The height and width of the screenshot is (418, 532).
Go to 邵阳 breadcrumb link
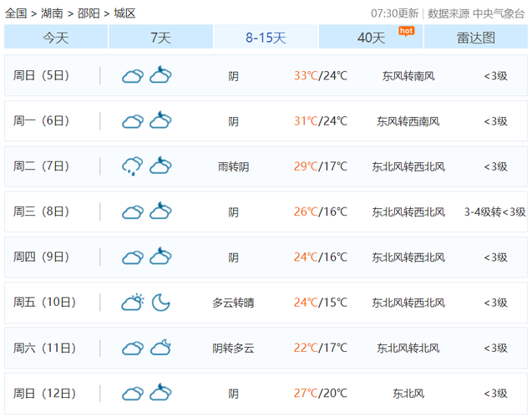click(89, 13)
